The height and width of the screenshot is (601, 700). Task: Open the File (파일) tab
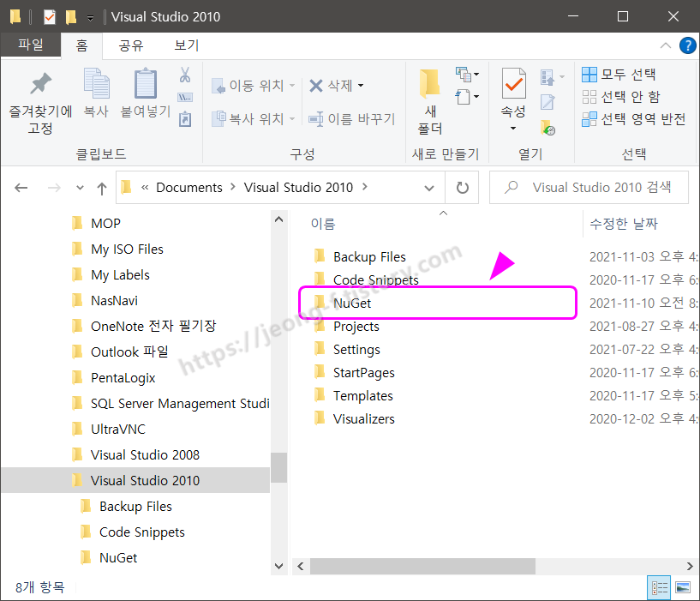(x=30, y=45)
